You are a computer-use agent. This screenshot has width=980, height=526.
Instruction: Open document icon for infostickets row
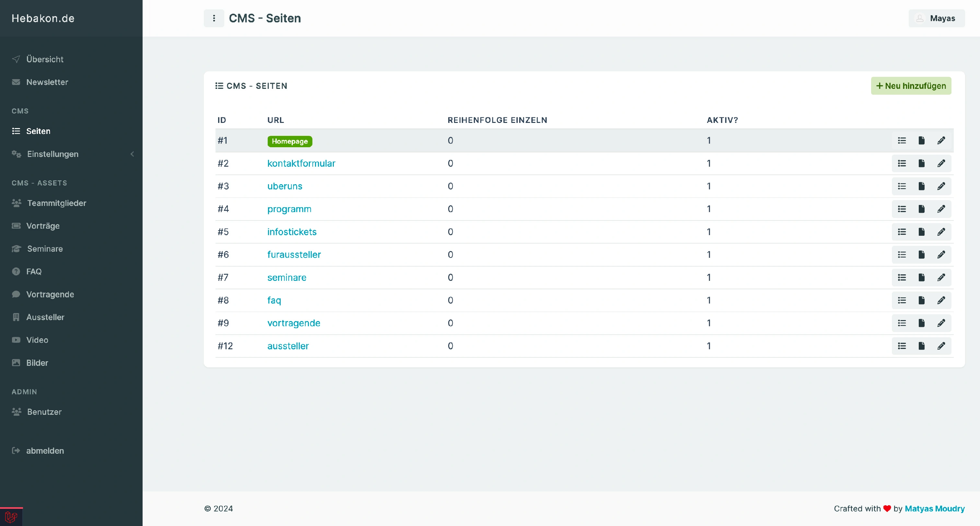[x=921, y=232]
